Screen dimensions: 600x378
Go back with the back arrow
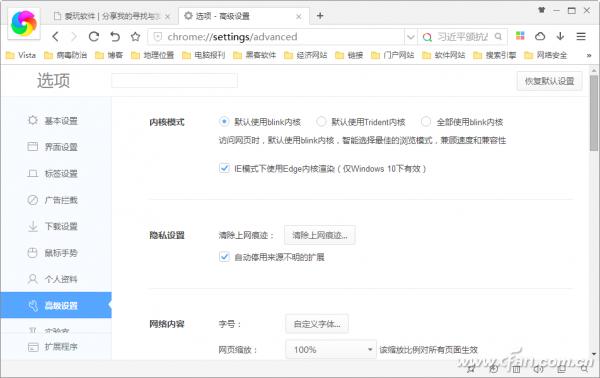tap(56, 37)
